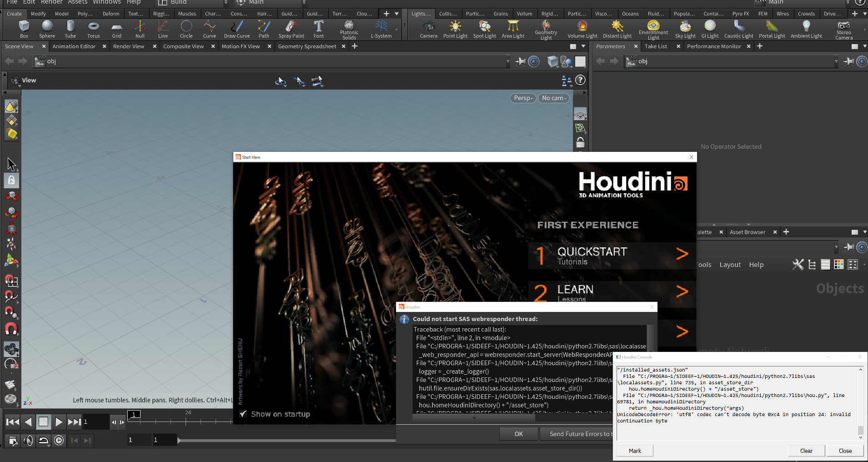
Task: Click Close in Houdini Console
Action: tap(845, 451)
